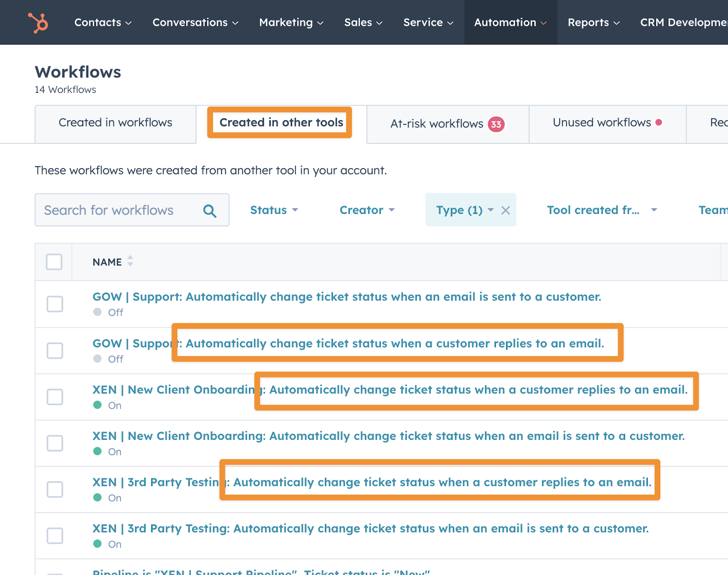This screenshot has width=728, height=575.
Task: Open the Created in other tools tab
Action: coord(281,123)
